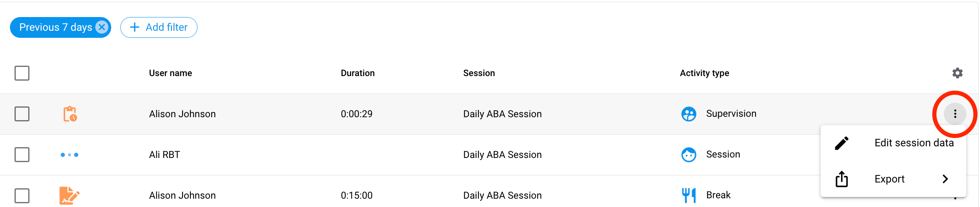The image size is (980, 207).
Task: Choose Edit session data from menu
Action: pos(914,143)
